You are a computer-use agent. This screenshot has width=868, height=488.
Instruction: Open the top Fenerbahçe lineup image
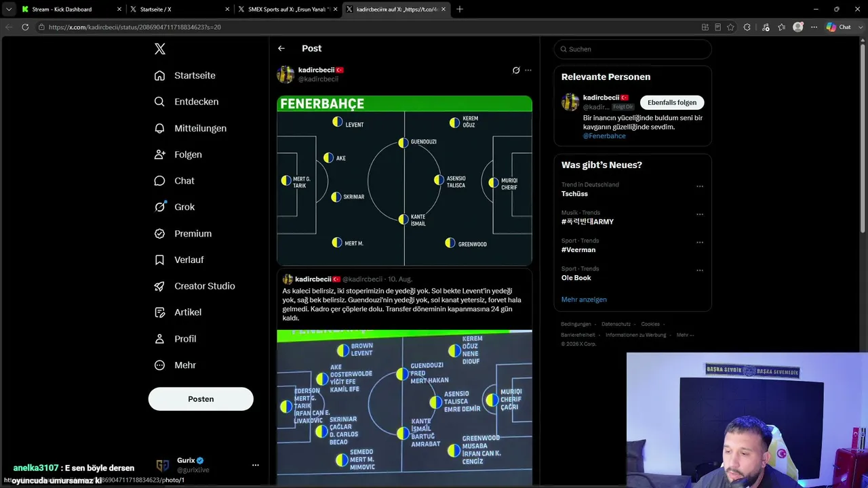pyautogui.click(x=404, y=180)
